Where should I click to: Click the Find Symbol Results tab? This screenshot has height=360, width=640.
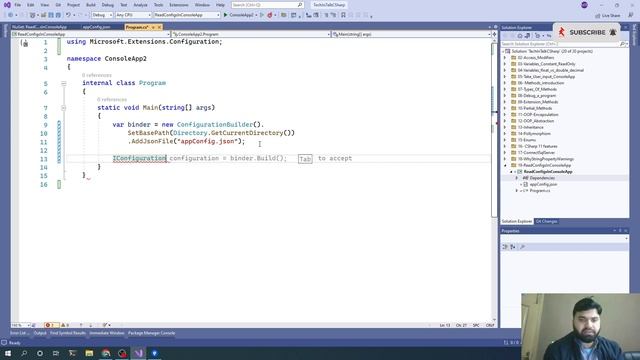click(68, 333)
